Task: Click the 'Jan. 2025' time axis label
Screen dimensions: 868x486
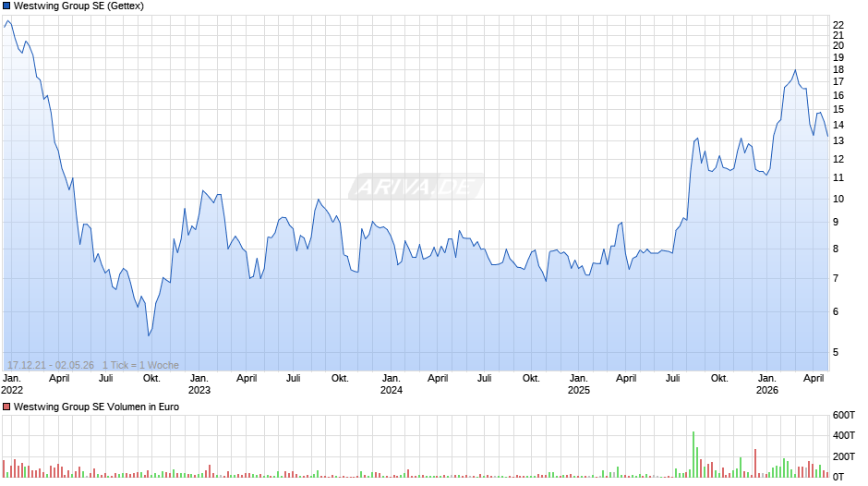Action: (x=578, y=384)
